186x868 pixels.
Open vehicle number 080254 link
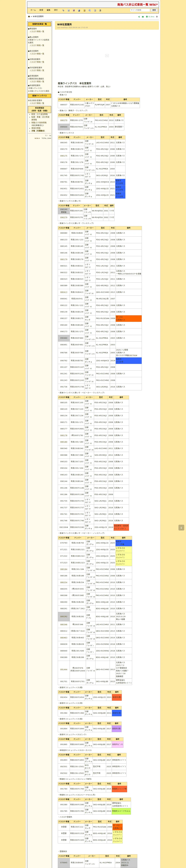pos(64,582)
